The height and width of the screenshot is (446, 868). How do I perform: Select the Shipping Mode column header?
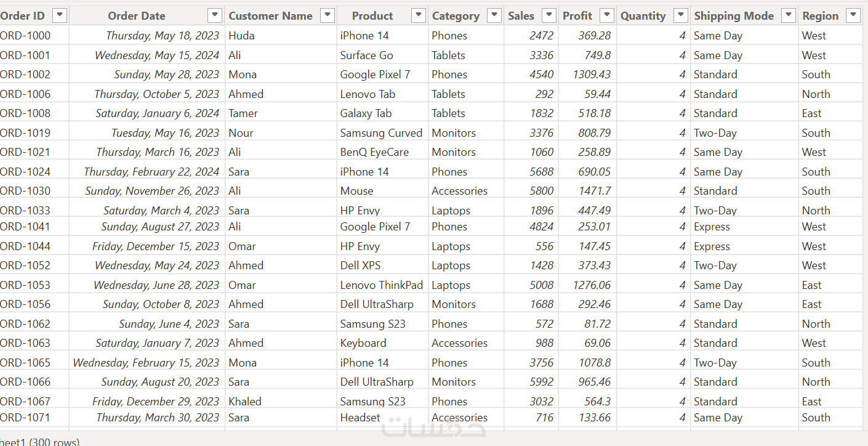click(x=734, y=16)
